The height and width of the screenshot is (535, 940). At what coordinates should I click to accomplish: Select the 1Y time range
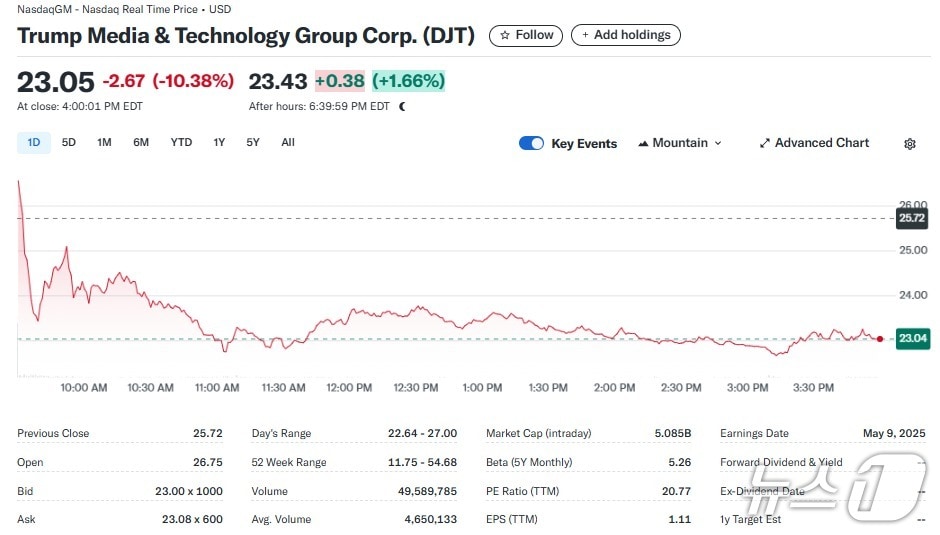point(219,142)
